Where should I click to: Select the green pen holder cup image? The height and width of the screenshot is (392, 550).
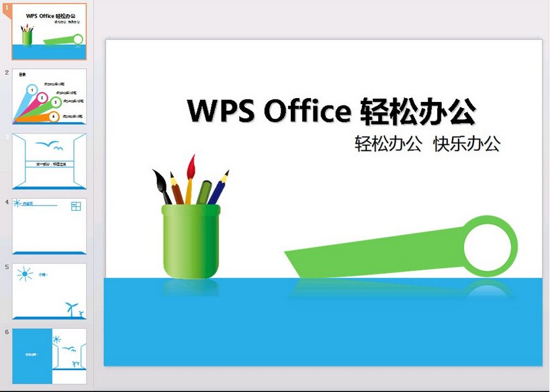pos(191,242)
